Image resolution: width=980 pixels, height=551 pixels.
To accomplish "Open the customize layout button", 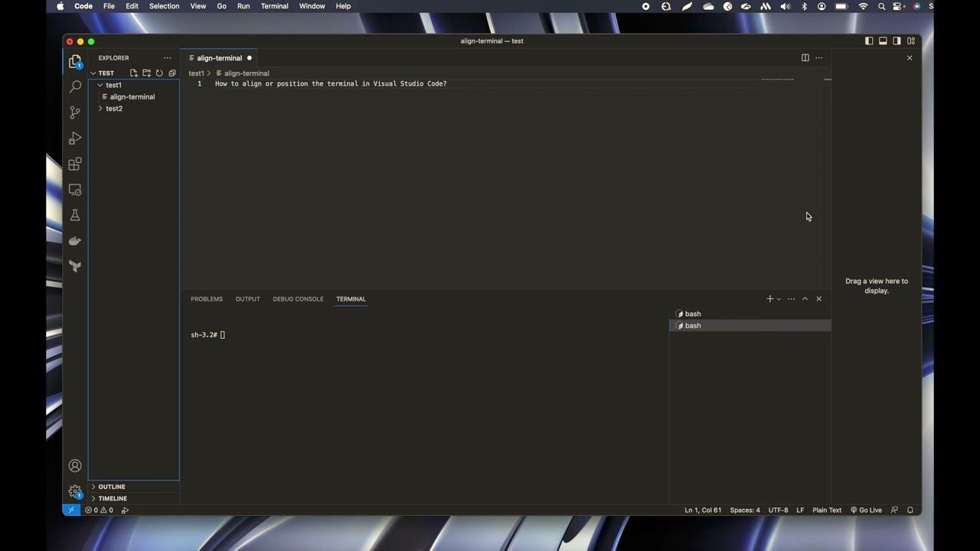I will [x=911, y=41].
